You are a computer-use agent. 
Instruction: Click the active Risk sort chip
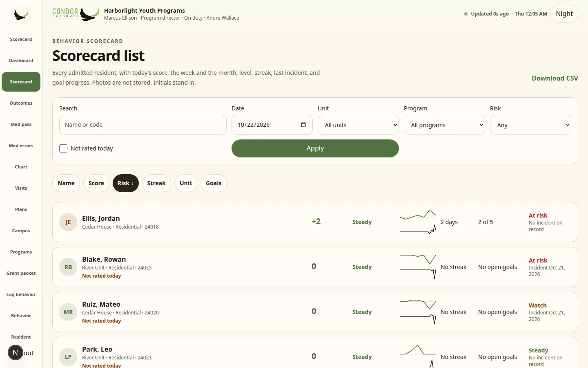point(126,183)
